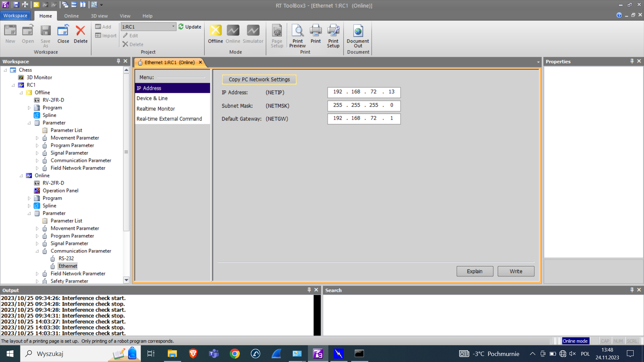Toggle auto-hide pin on Properties panel
The height and width of the screenshot is (362, 644).
click(632, 61)
